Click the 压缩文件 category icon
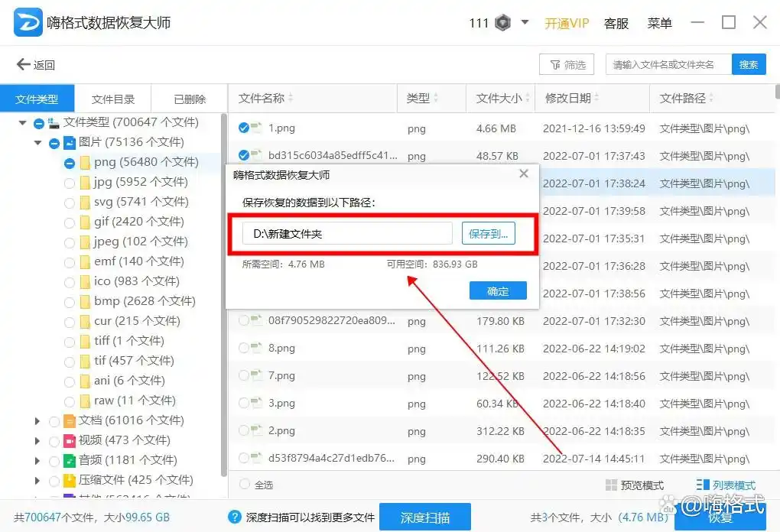780x532 pixels. (70, 481)
